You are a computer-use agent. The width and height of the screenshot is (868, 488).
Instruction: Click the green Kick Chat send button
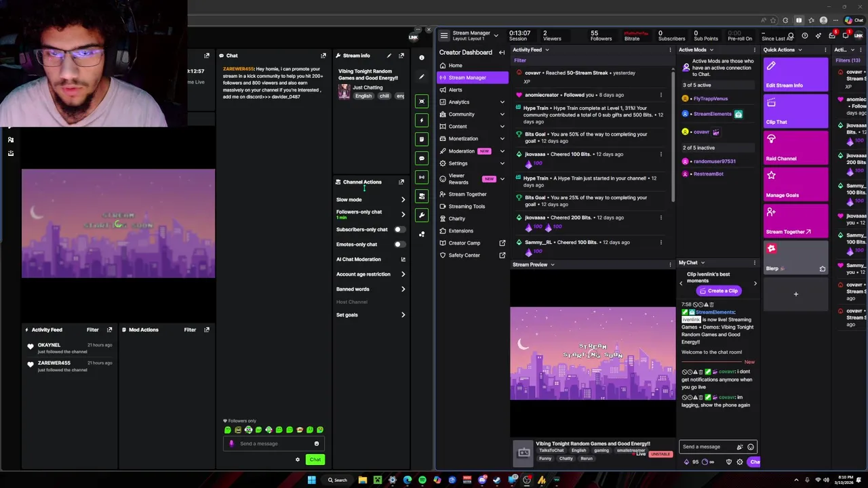[x=315, y=460]
